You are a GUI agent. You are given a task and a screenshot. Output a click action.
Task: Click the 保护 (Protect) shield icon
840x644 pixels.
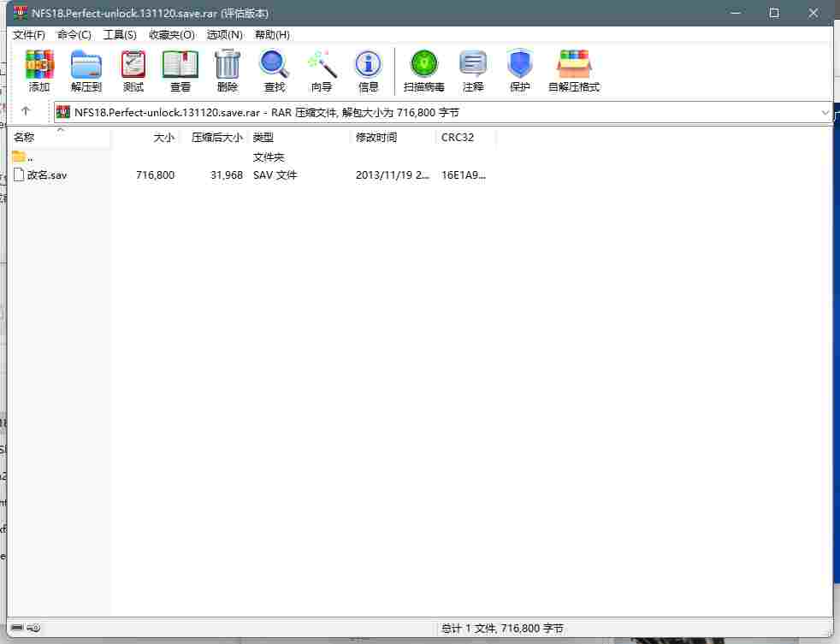(519, 71)
